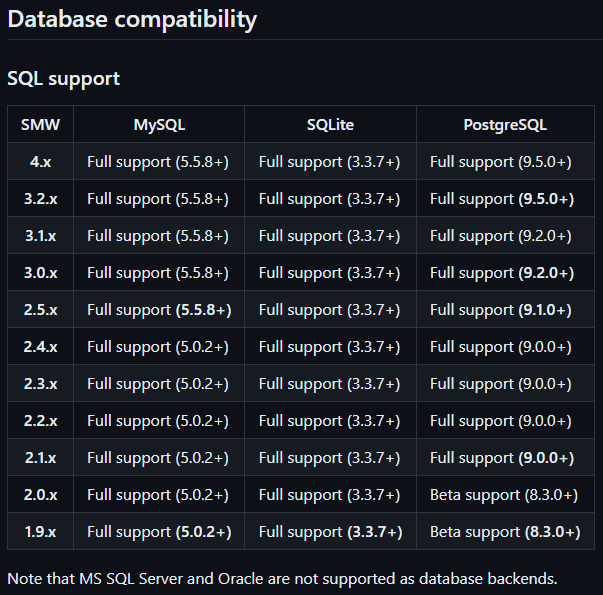603x595 pixels.
Task: Select the MySQL column header
Action: tap(159, 125)
